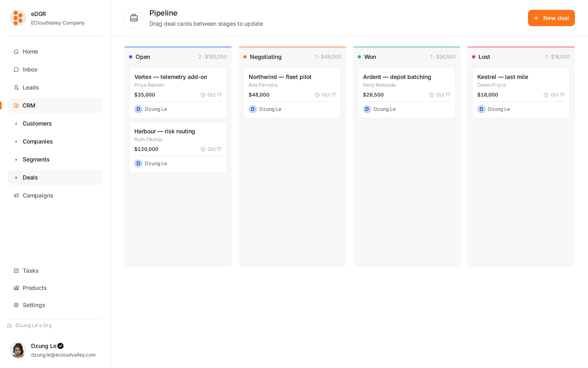Collapse the CRM section in sidebar
This screenshot has height=368, width=588.
click(55, 106)
